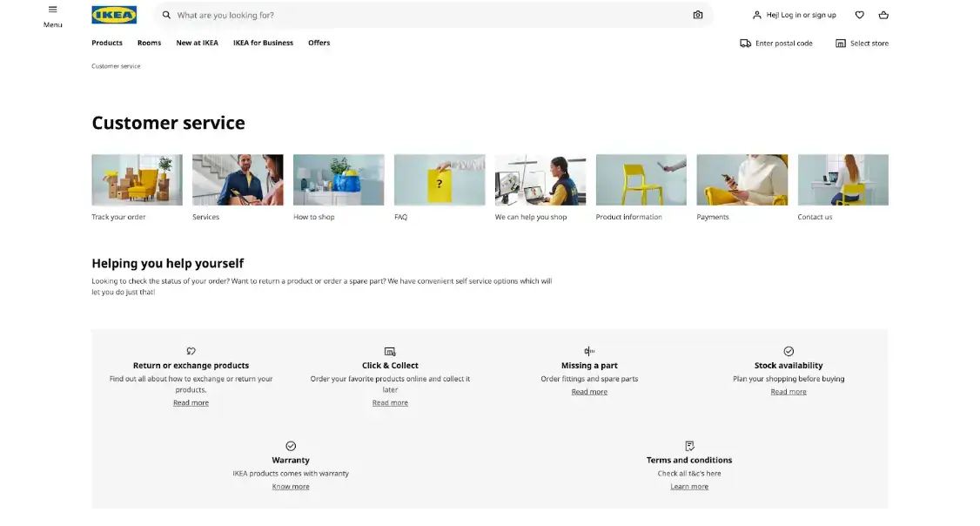Click the IKEA logo
Image resolution: width=980 pixels, height=526 pixels.
click(114, 15)
